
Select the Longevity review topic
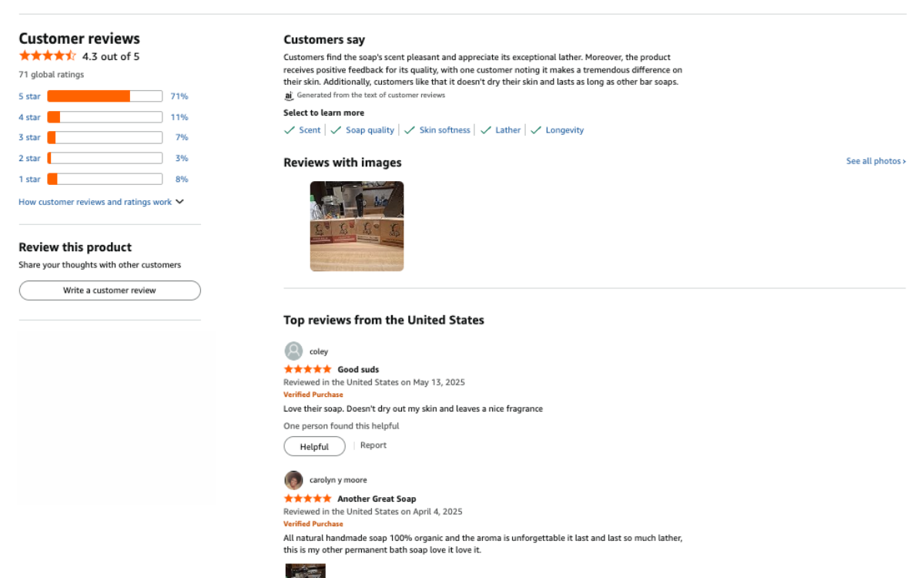(x=564, y=130)
